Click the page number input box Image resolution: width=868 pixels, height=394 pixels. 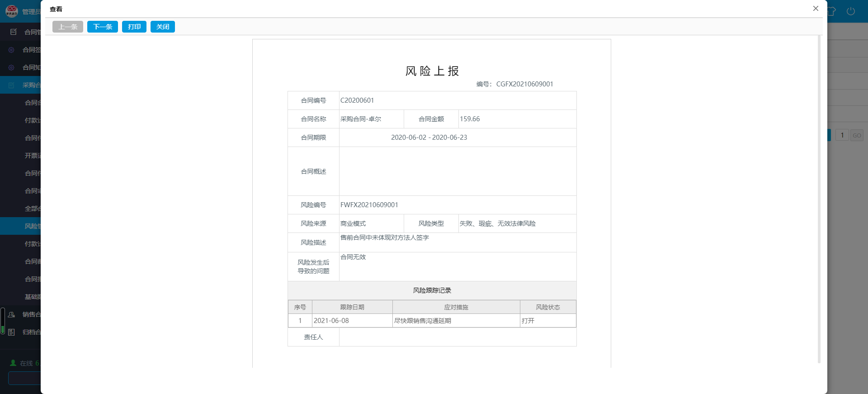[x=842, y=135]
